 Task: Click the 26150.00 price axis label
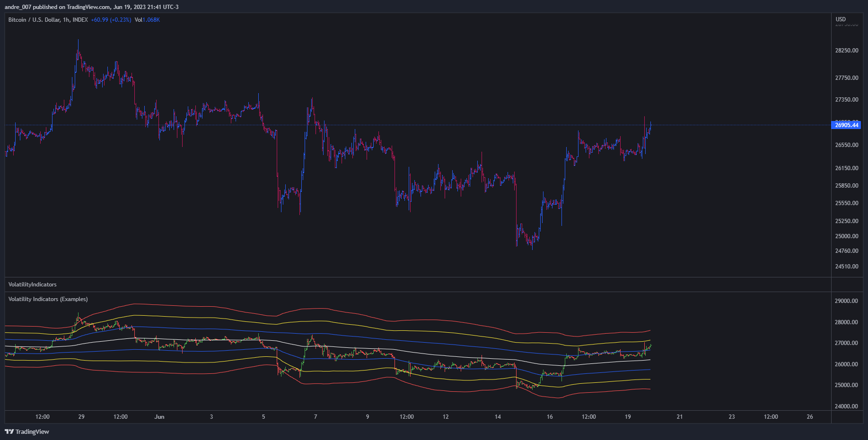point(847,168)
